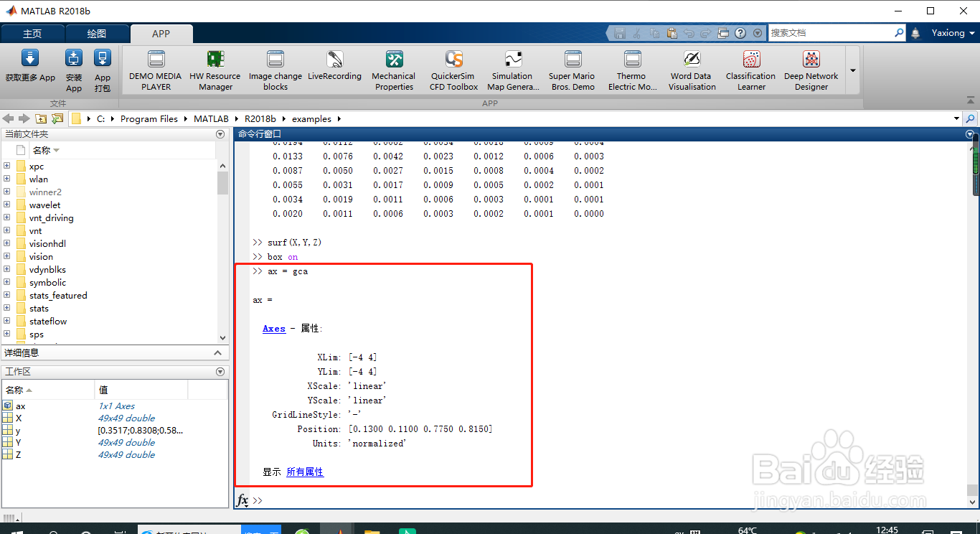The image size is (980, 534).
Task: Launch the Image change blocks app
Action: tap(275, 70)
